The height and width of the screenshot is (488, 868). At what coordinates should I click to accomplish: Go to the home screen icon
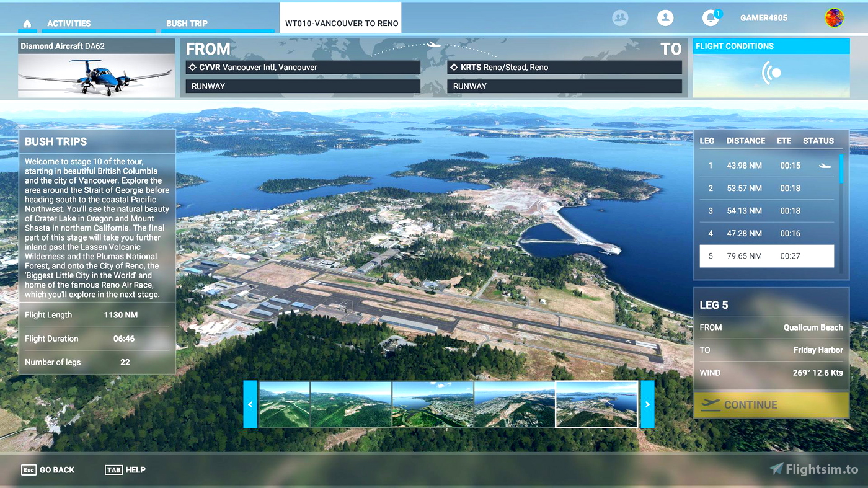click(x=27, y=24)
